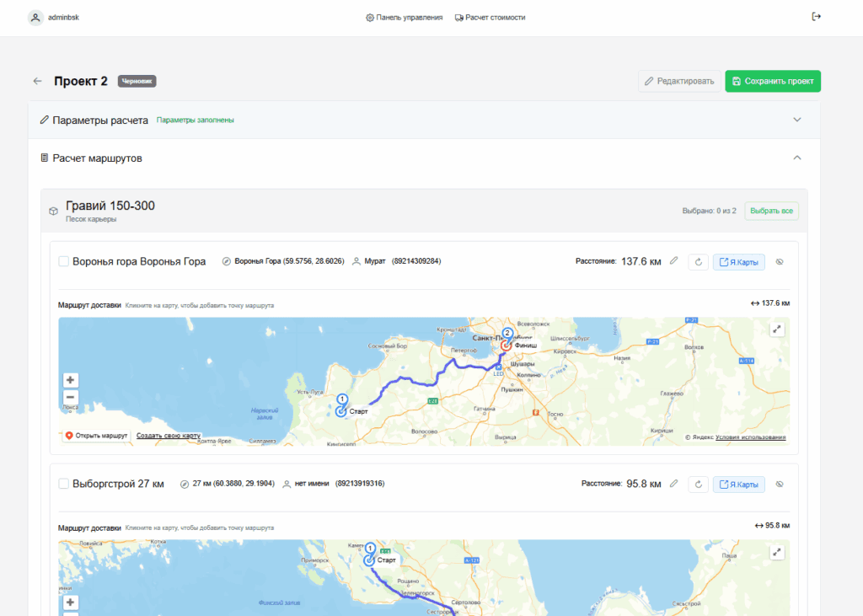Edit the 95.8 км distance pencil icon
This screenshot has height=616, width=863.
[x=673, y=484]
